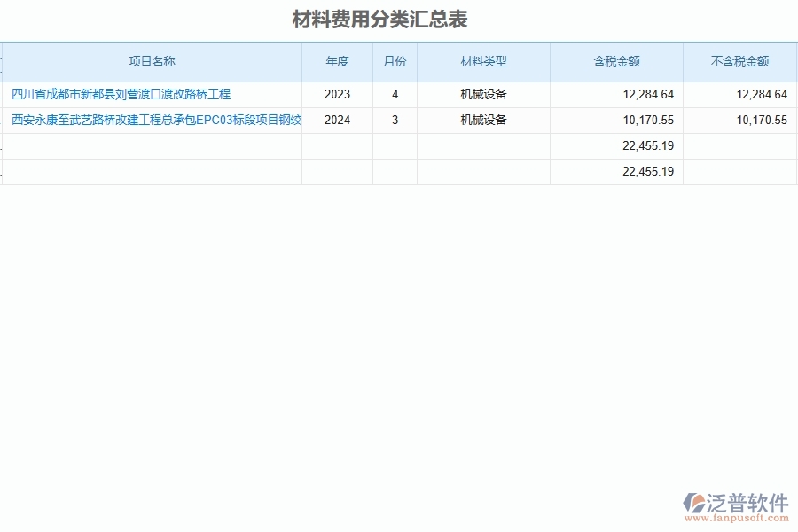Sort by the 项目名称 column header
The width and height of the screenshot is (798, 532).
(153, 61)
